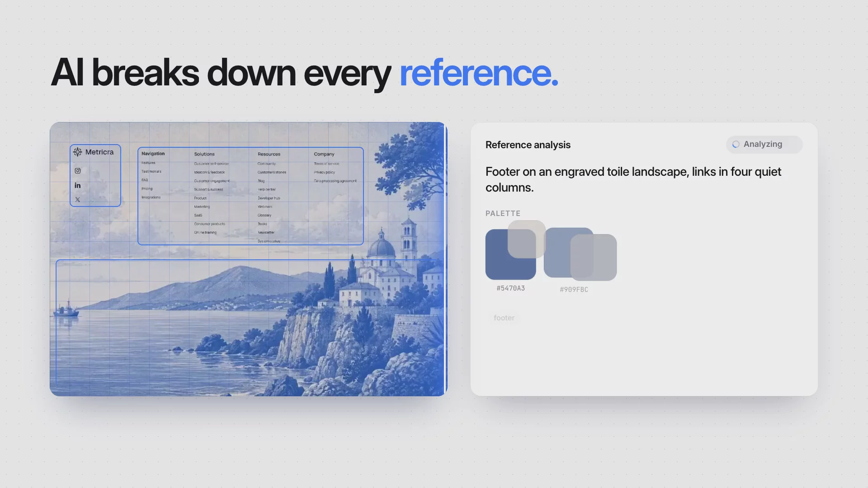Open the Marketing link under Solutions
The width and height of the screenshot is (868, 488).
[202, 206]
